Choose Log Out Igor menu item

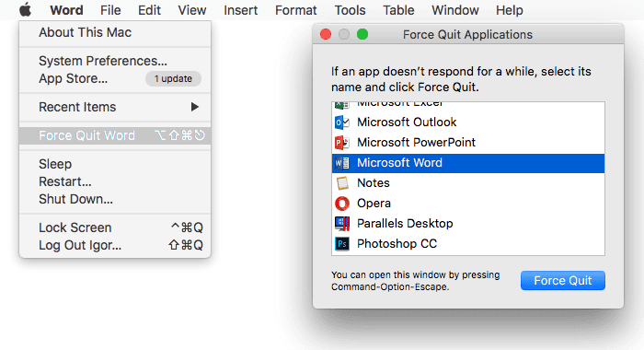[115, 245]
